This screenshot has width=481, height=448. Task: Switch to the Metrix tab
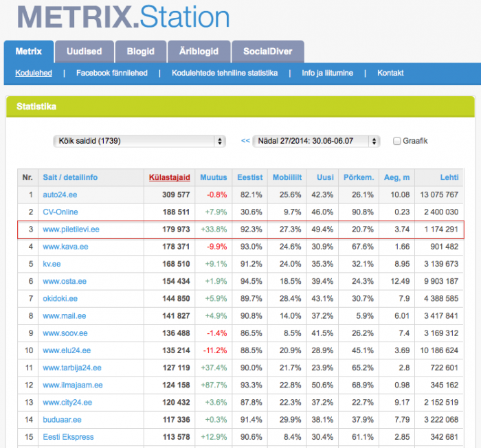29,52
